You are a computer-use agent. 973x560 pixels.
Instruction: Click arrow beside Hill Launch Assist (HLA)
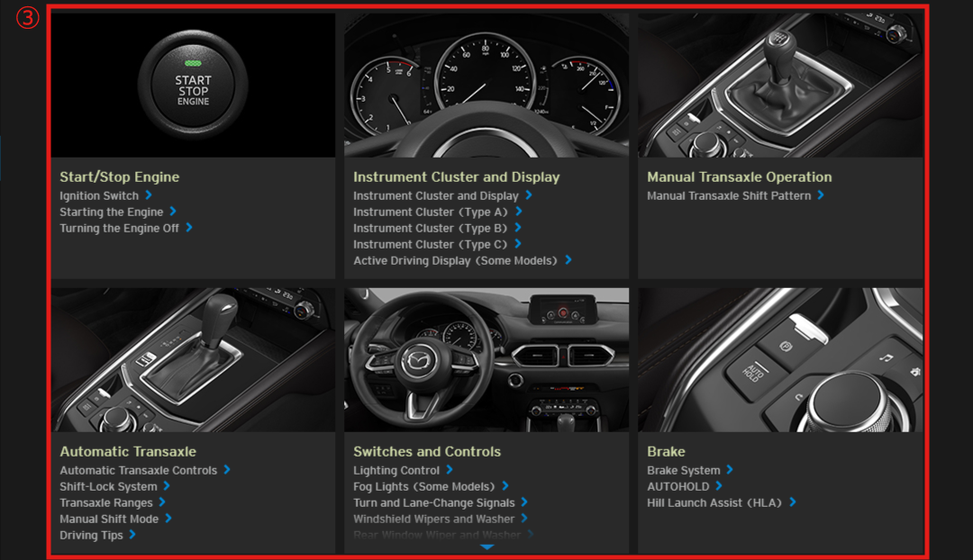(793, 502)
